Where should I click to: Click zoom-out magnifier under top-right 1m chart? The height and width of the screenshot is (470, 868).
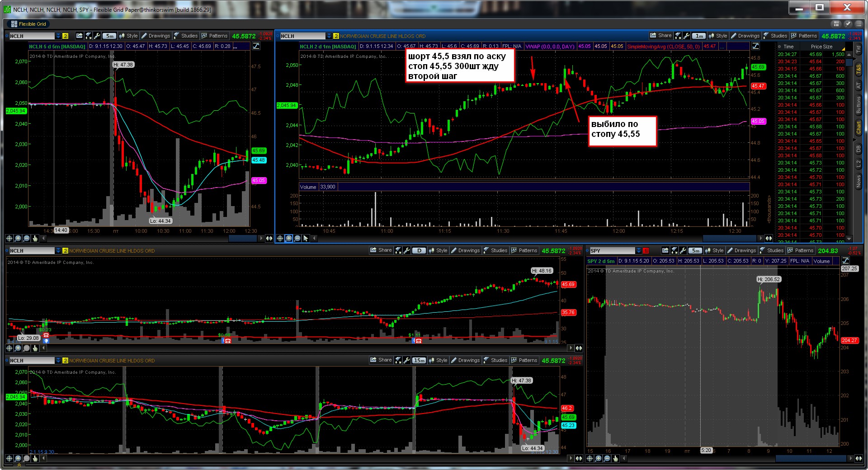[297, 238]
